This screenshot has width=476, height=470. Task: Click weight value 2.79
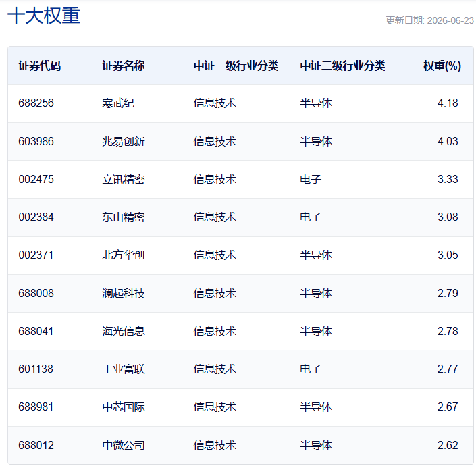pyautogui.click(x=448, y=293)
